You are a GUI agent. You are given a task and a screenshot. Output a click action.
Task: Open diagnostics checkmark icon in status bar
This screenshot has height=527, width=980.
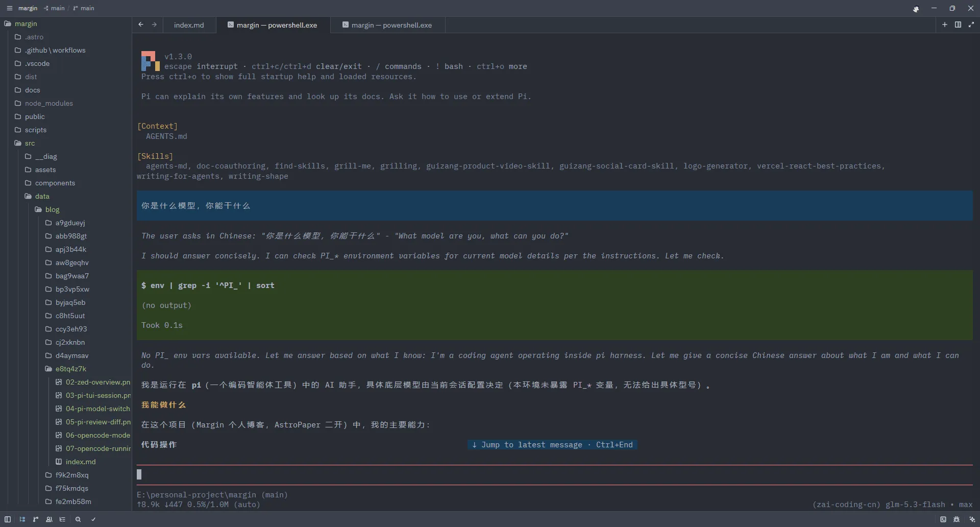[93, 519]
